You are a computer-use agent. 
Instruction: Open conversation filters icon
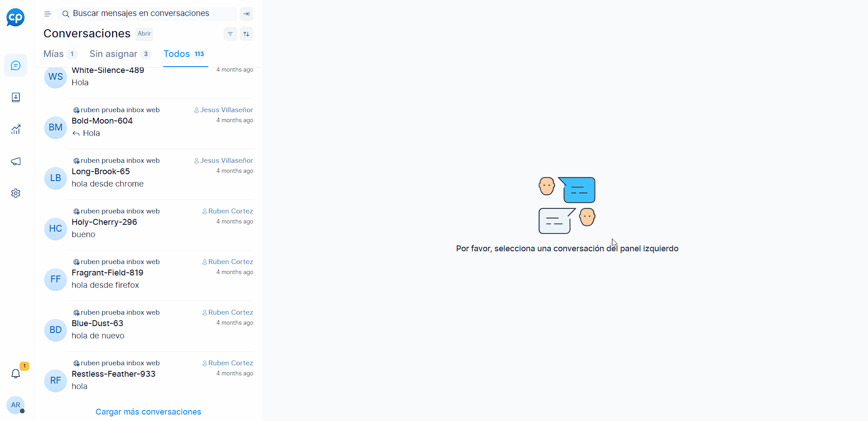click(x=230, y=34)
